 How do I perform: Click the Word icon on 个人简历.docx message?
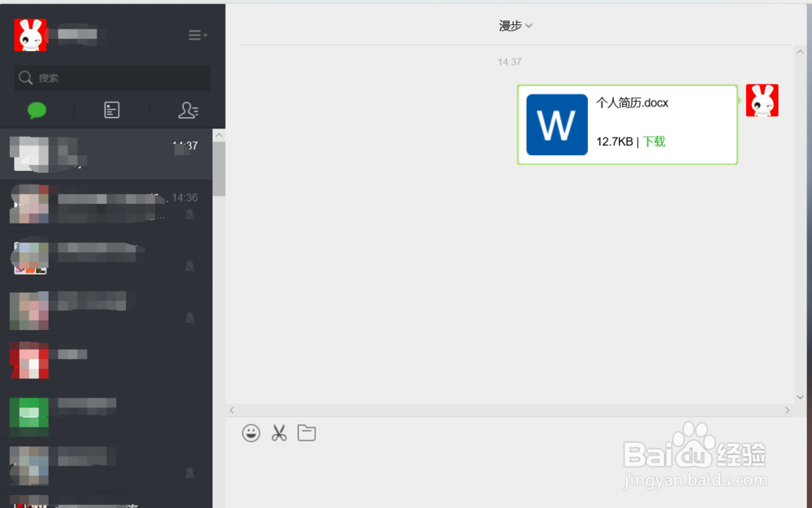tap(556, 124)
